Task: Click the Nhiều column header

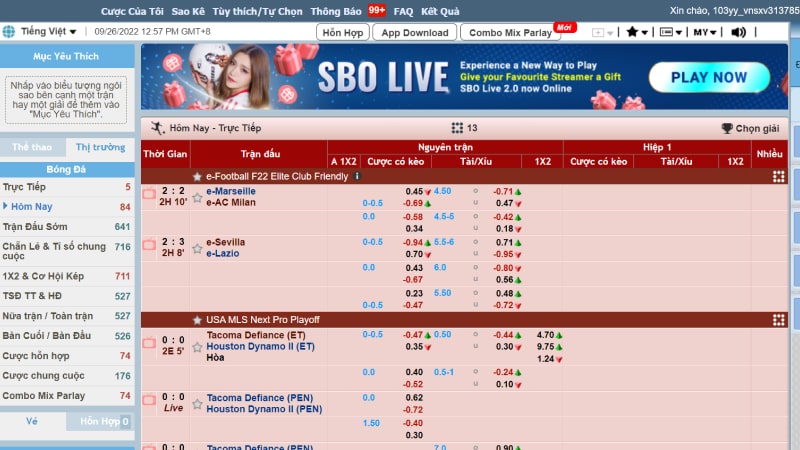Action: [769, 154]
